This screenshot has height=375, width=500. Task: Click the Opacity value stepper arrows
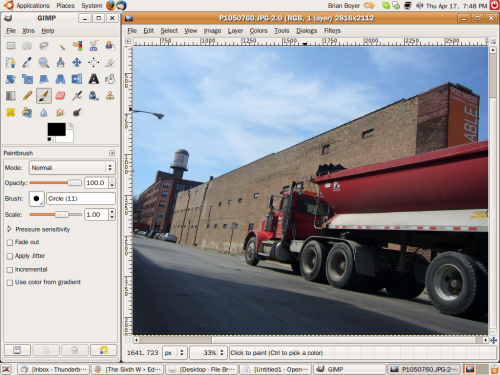112,183
